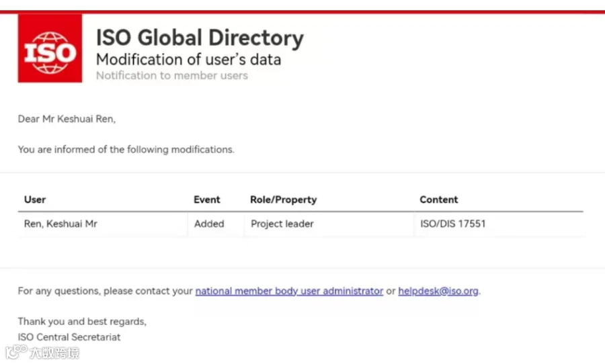The height and width of the screenshot is (364, 605).
Task: Select the 'Dear Mr Keshuai Ren,' greeting
Action: pos(67,119)
